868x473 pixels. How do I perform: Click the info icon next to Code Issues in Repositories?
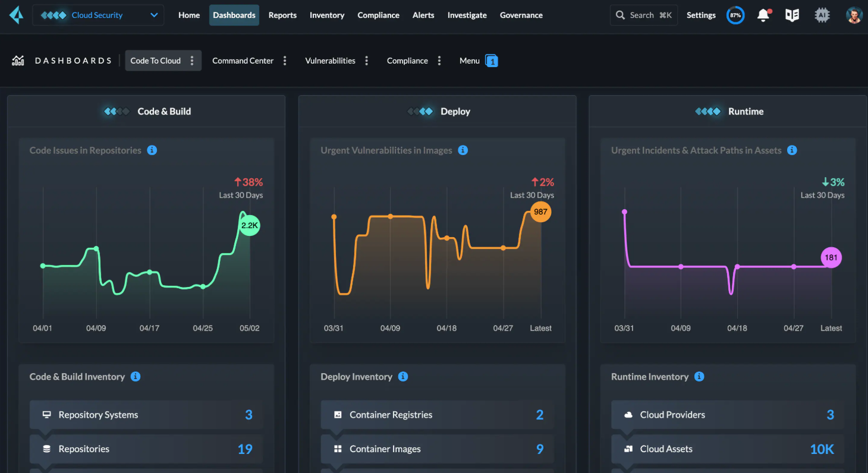[x=152, y=150]
